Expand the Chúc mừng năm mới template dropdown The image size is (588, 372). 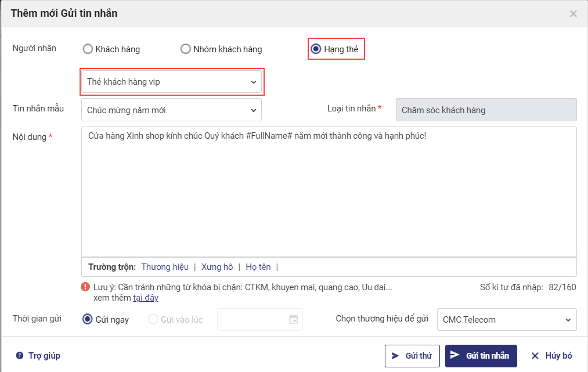172,110
